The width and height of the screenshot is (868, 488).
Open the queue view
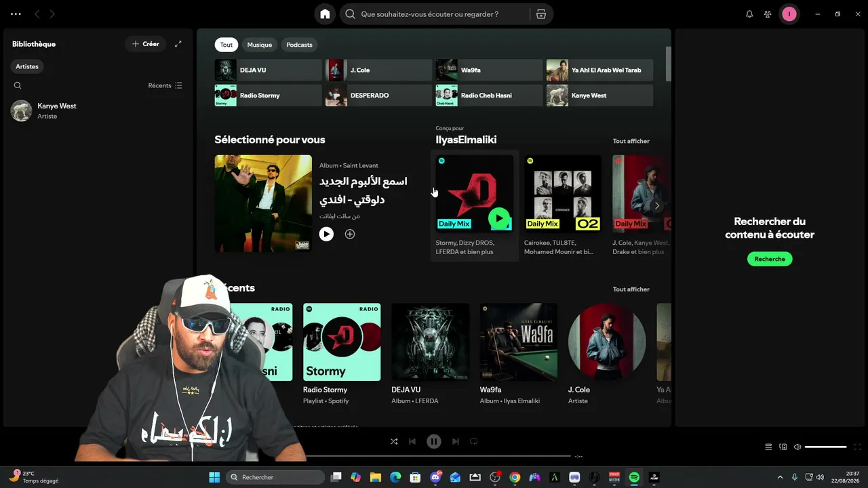pos(768,447)
